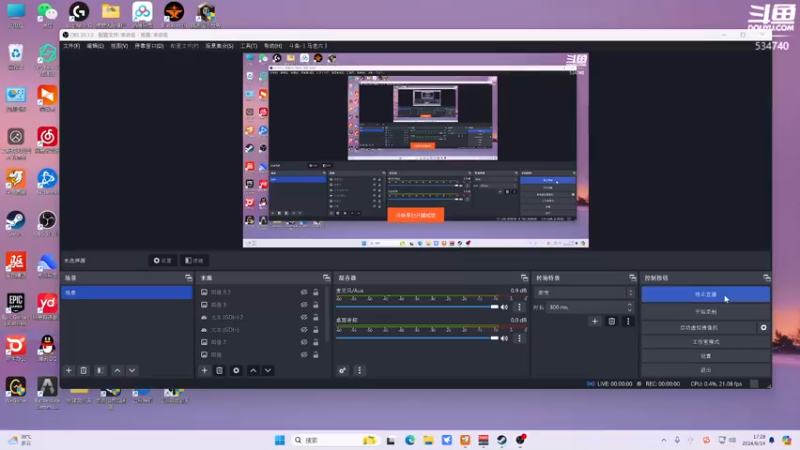Open 停靠窗口(D) docks menu
This screenshot has height=450, width=800.
(x=149, y=46)
